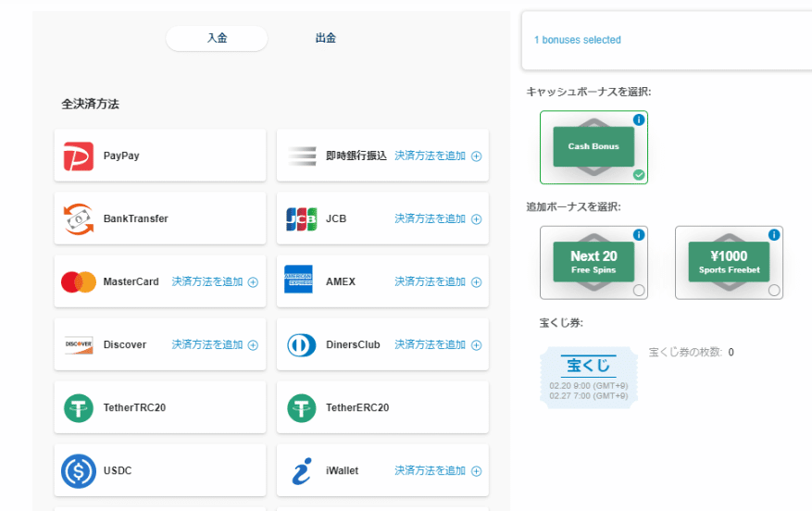Viewport: 812px width, 511px height.
Task: Choose TetherERC20 payment method label
Action: (x=357, y=408)
